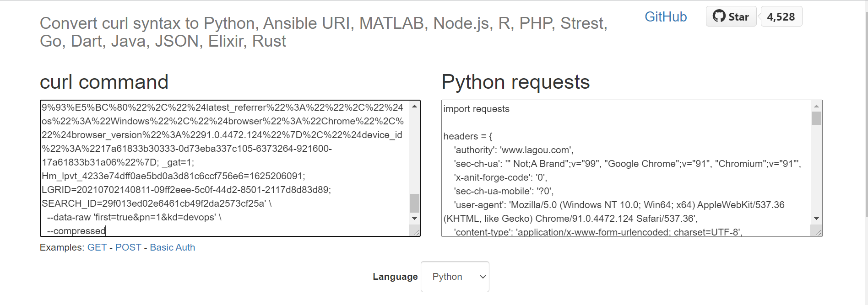Click the "'authority': 'www.lagou.com'," line
The image size is (868, 305).
tap(514, 150)
